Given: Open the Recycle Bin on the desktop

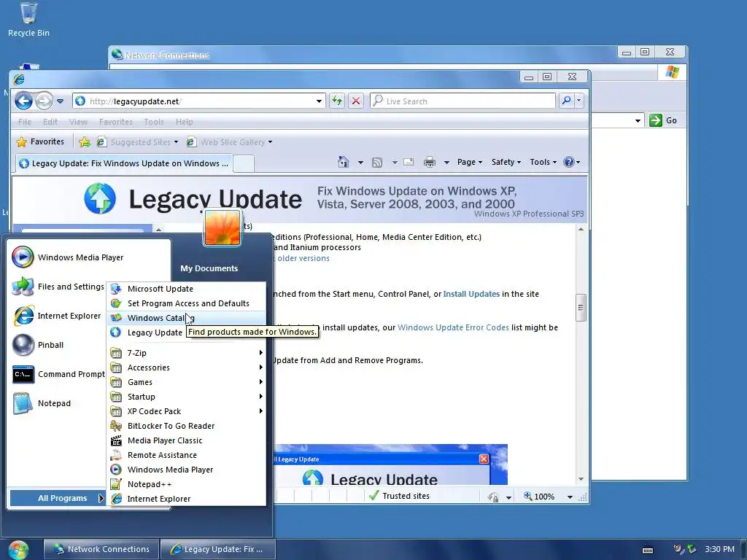Looking at the screenshot, I should pyautogui.click(x=28, y=20).
